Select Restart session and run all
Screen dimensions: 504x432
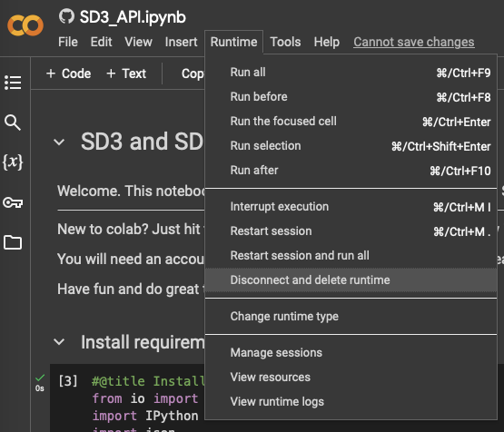point(351,256)
